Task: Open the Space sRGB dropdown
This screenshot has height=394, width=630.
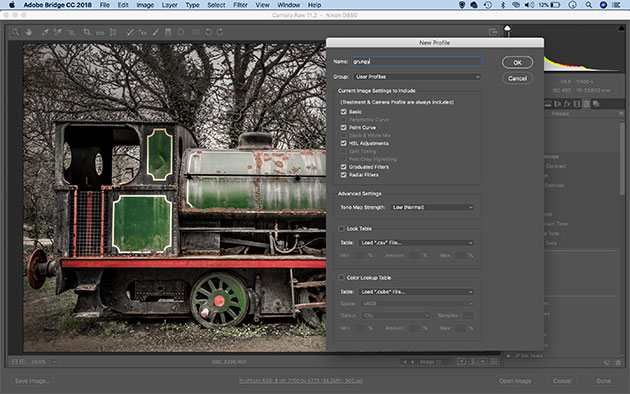Action: (416, 304)
